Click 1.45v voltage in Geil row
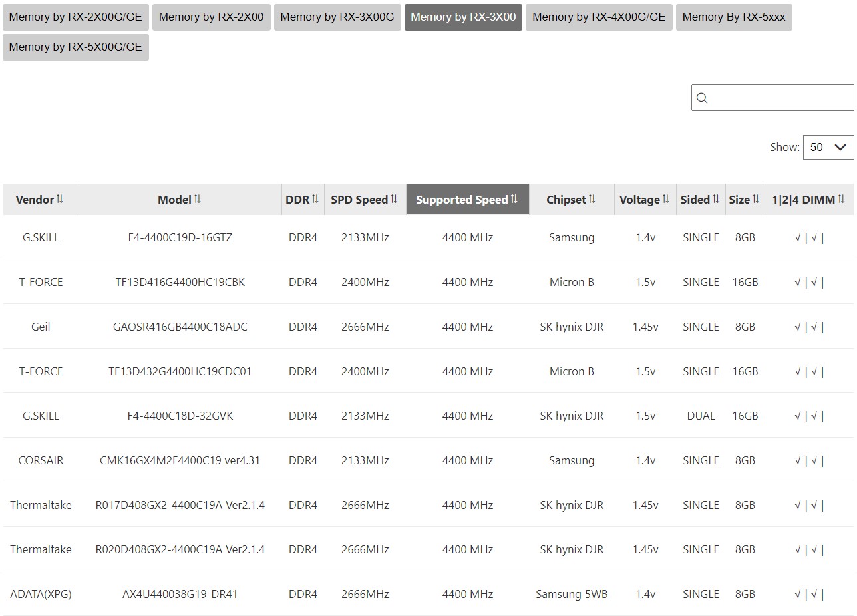 click(x=645, y=327)
